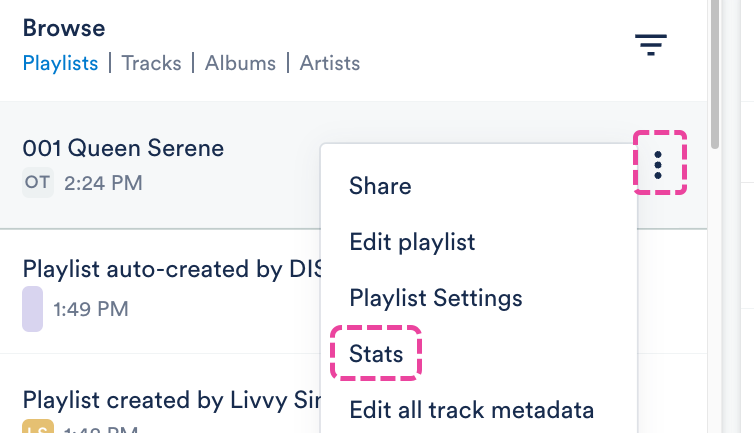754x433 pixels.
Task: Open the Albums tab
Action: [240, 64]
